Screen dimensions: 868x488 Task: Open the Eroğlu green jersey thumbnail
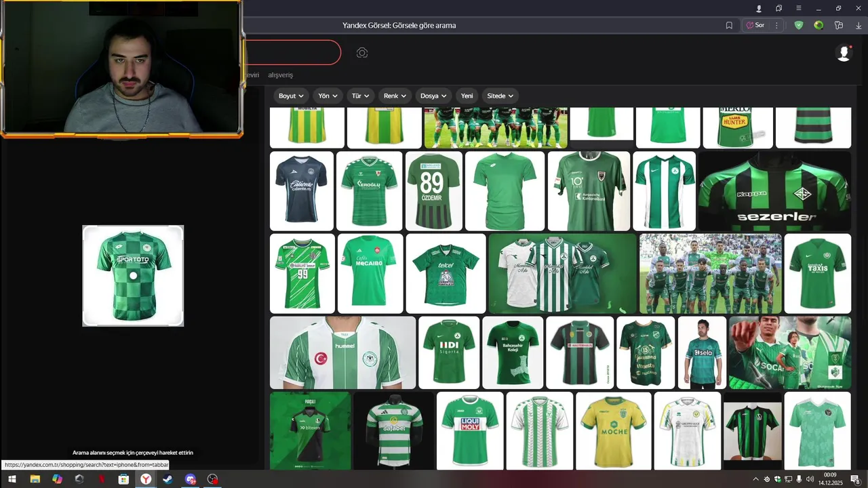[x=370, y=191]
